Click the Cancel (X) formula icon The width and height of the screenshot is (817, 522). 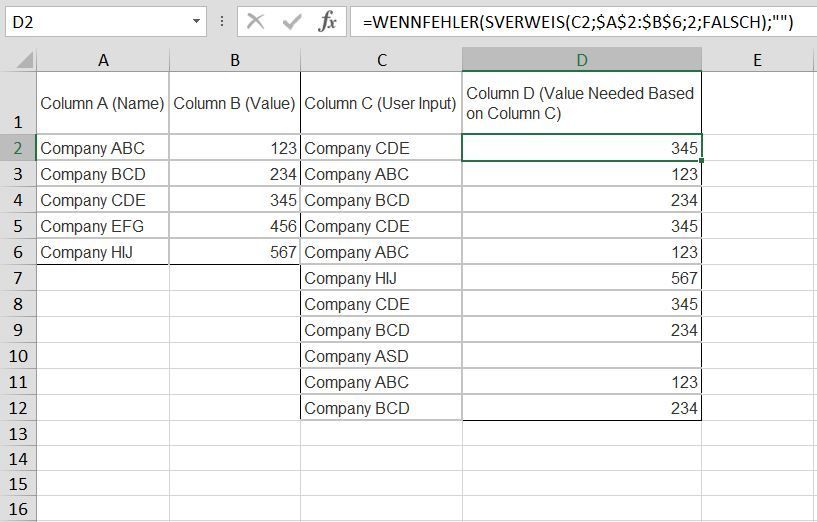255,22
